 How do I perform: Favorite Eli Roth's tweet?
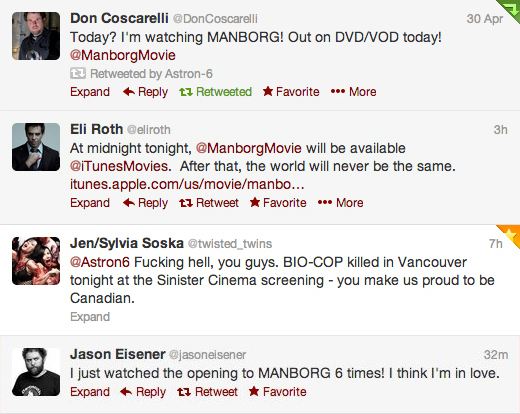278,203
